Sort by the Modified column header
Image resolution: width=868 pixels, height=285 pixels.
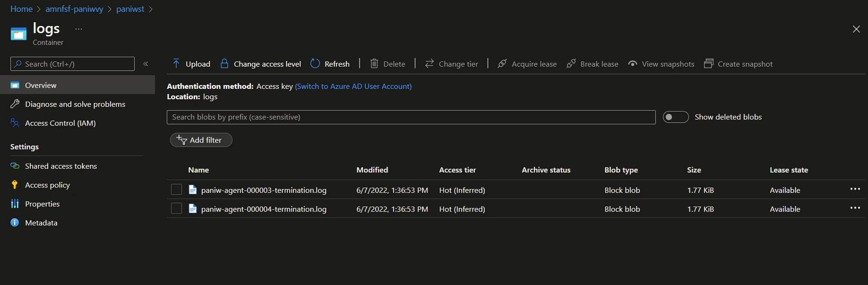[372, 170]
